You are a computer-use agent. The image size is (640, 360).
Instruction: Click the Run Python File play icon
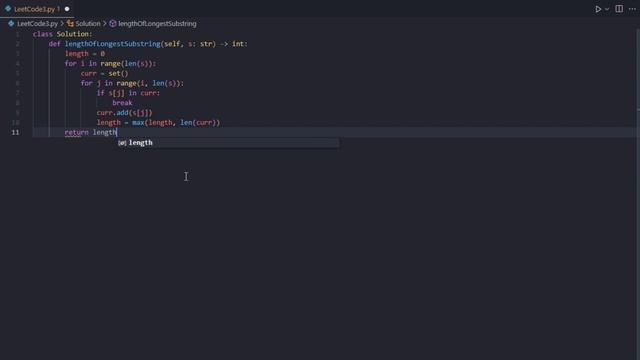[598, 9]
